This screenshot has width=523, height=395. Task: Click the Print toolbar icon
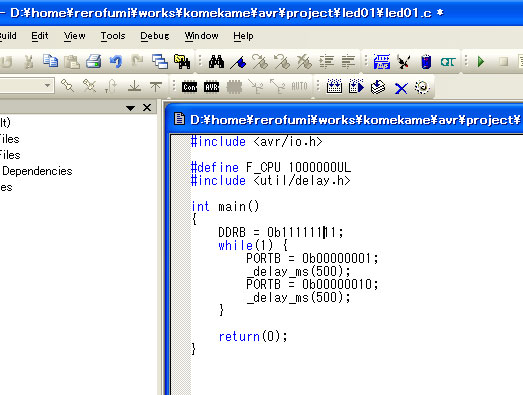click(93, 62)
